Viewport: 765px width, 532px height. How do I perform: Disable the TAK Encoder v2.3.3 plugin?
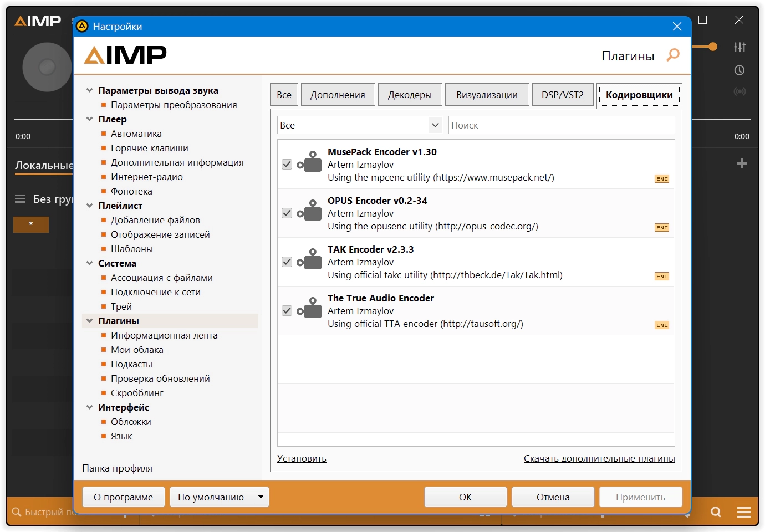pyautogui.click(x=287, y=262)
